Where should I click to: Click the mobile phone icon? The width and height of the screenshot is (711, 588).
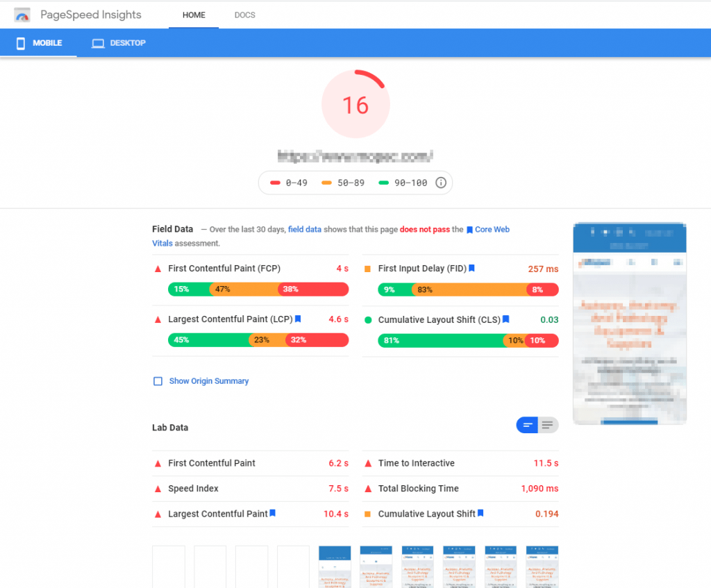coord(20,44)
